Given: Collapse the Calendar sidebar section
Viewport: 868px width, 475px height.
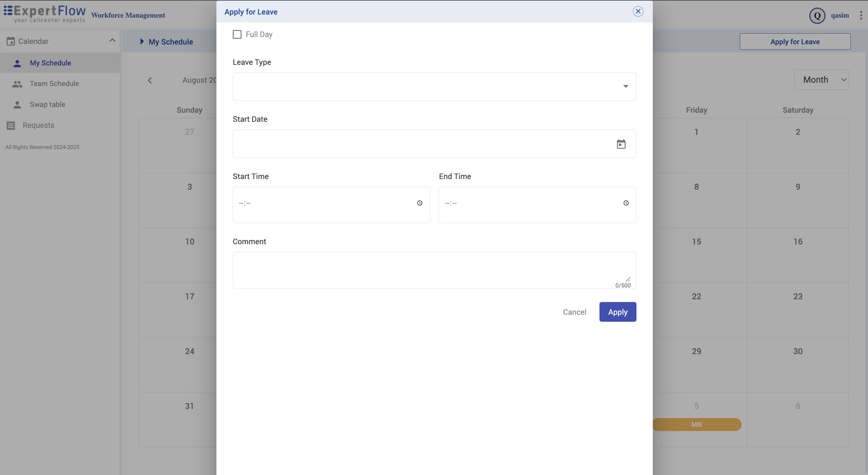Looking at the screenshot, I should [x=112, y=40].
